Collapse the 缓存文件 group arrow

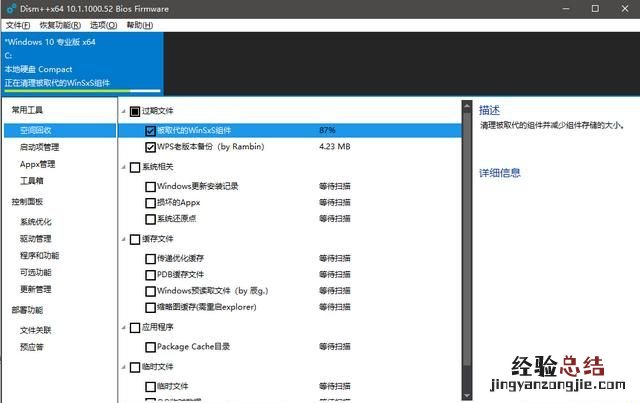124,239
